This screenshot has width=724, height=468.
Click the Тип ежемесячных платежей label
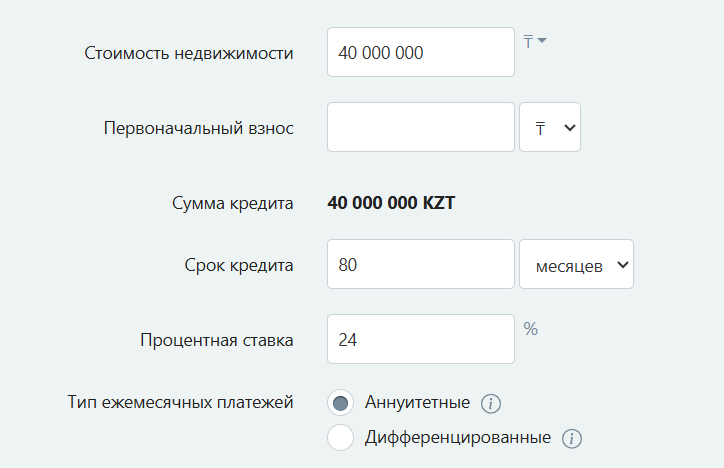180,403
